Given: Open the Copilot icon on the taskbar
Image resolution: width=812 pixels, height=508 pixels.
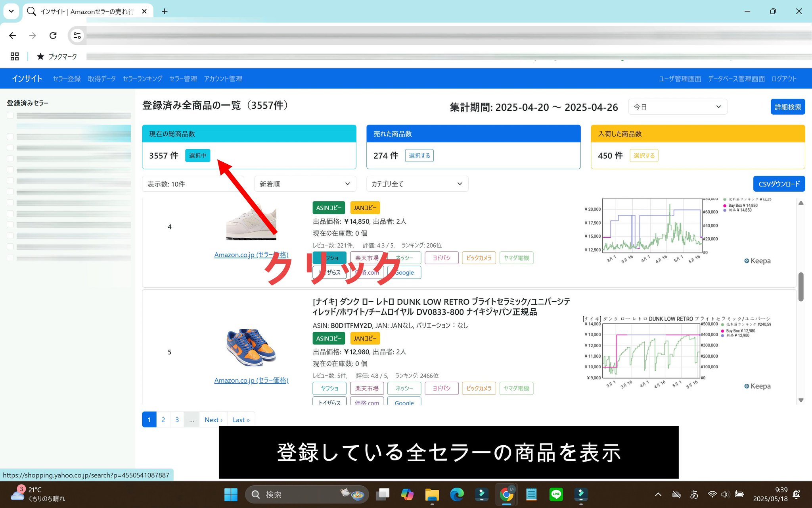Looking at the screenshot, I should (407, 495).
